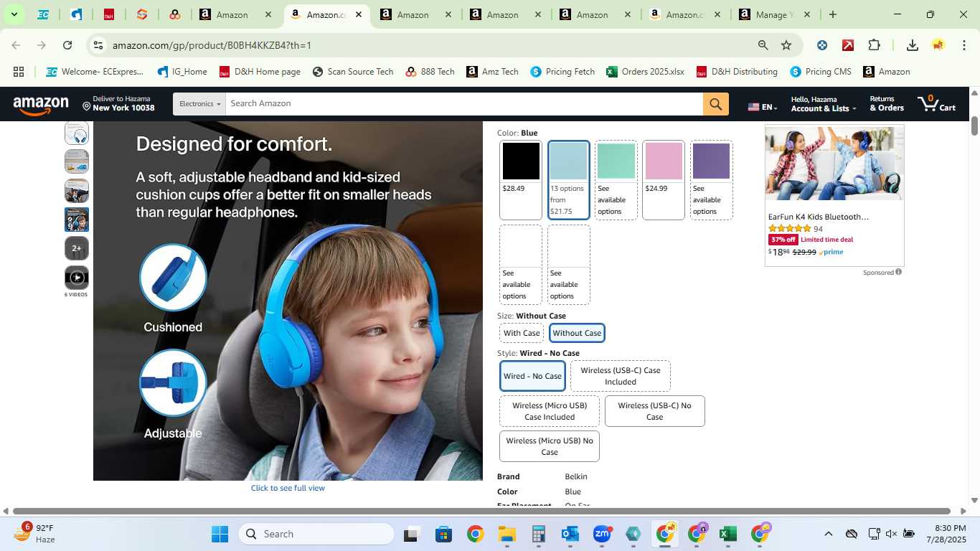This screenshot has width=980, height=551.
Task: Go back to the previous page
Action: pyautogui.click(x=17, y=45)
